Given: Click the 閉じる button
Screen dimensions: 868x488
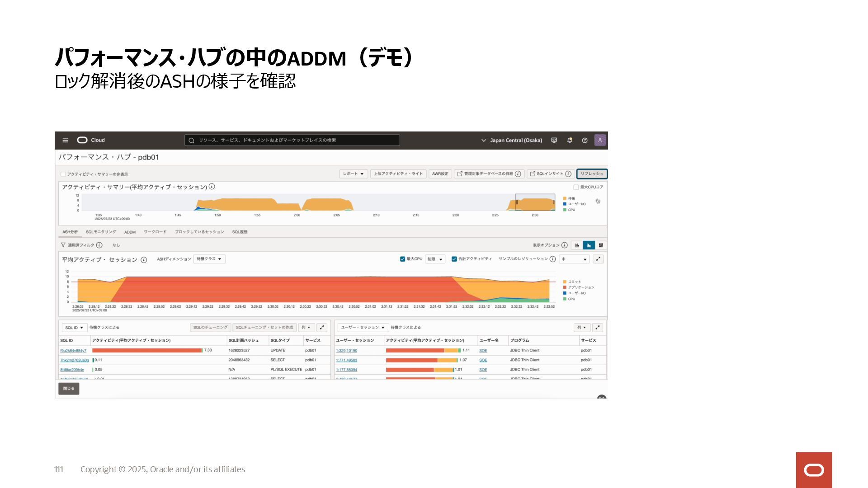Looking at the screenshot, I should [x=69, y=389].
